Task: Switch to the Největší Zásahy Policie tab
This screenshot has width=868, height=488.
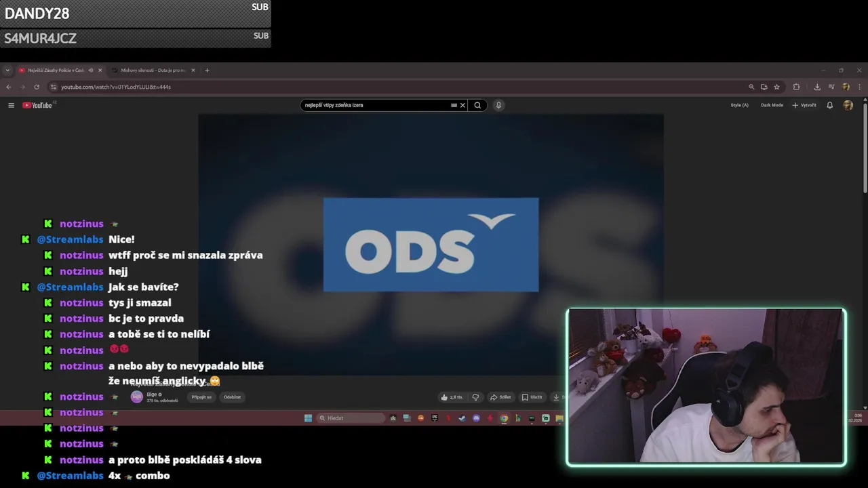Action: point(56,70)
